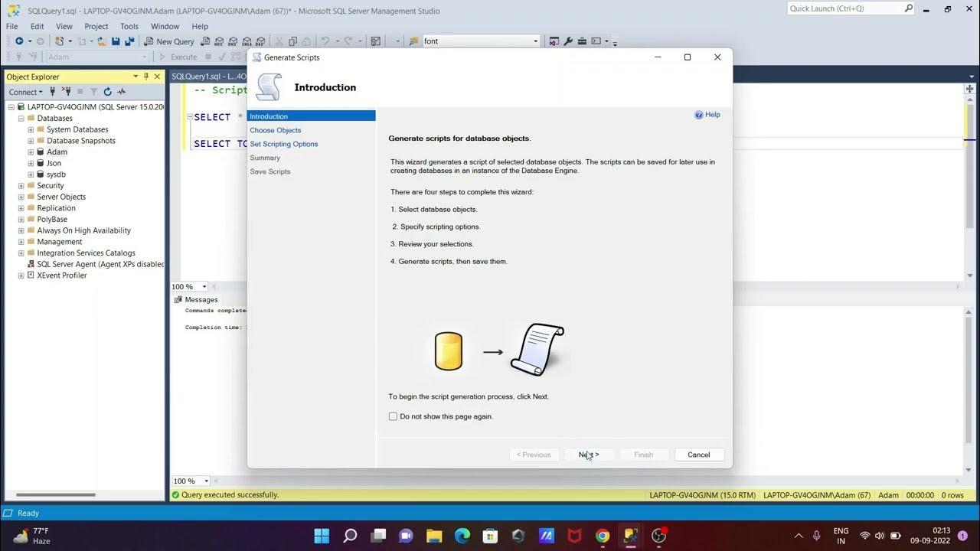The width and height of the screenshot is (980, 551).
Task: Click the Filter funnel icon in Object Explorer
Action: [x=93, y=92]
